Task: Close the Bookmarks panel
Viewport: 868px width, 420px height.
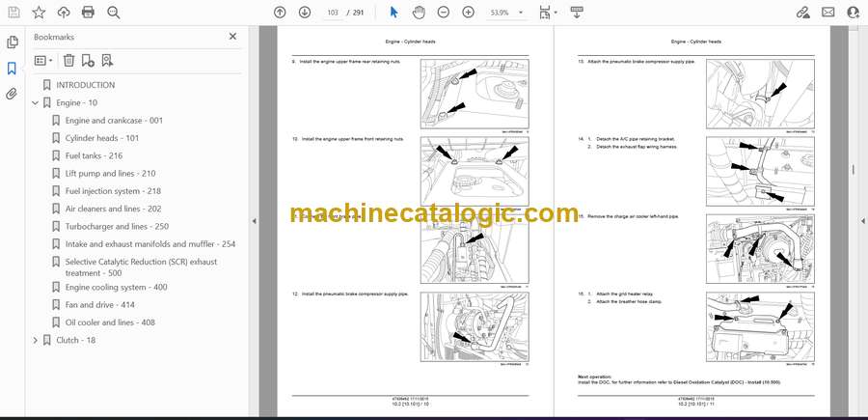Action: coord(232,37)
